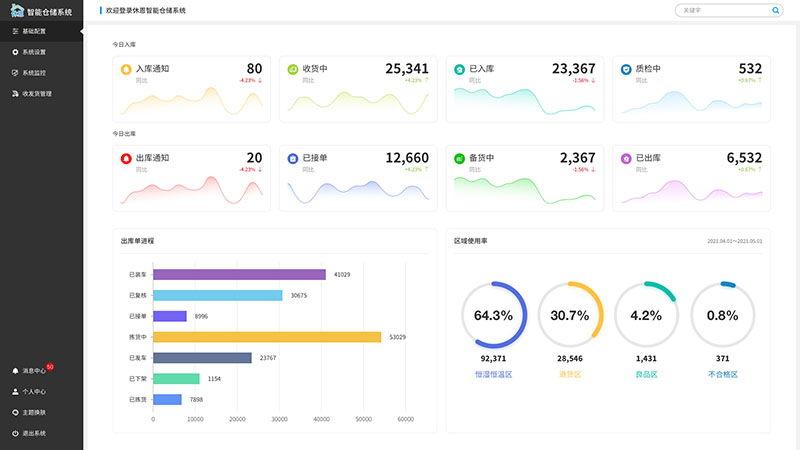Click the 退出系统 power icon
Screen dimensions: 800x450
(15, 434)
